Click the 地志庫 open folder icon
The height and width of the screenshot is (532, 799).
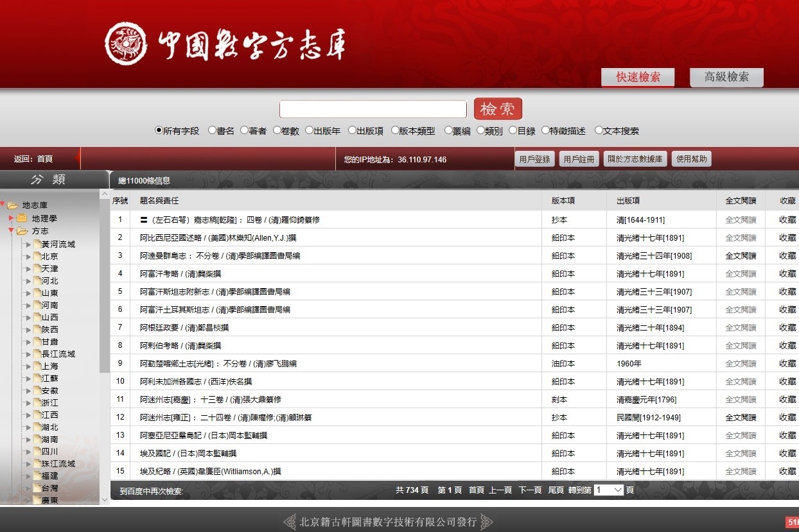pyautogui.click(x=12, y=205)
